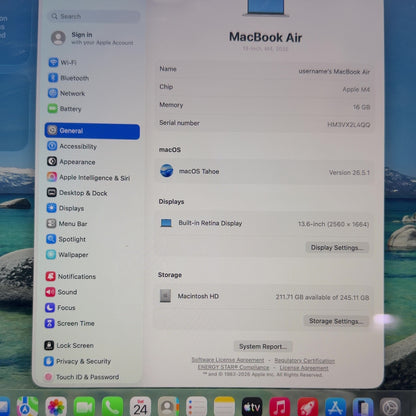Screen dimensions: 416x416
Task: Click the serial number value
Action: point(349,125)
